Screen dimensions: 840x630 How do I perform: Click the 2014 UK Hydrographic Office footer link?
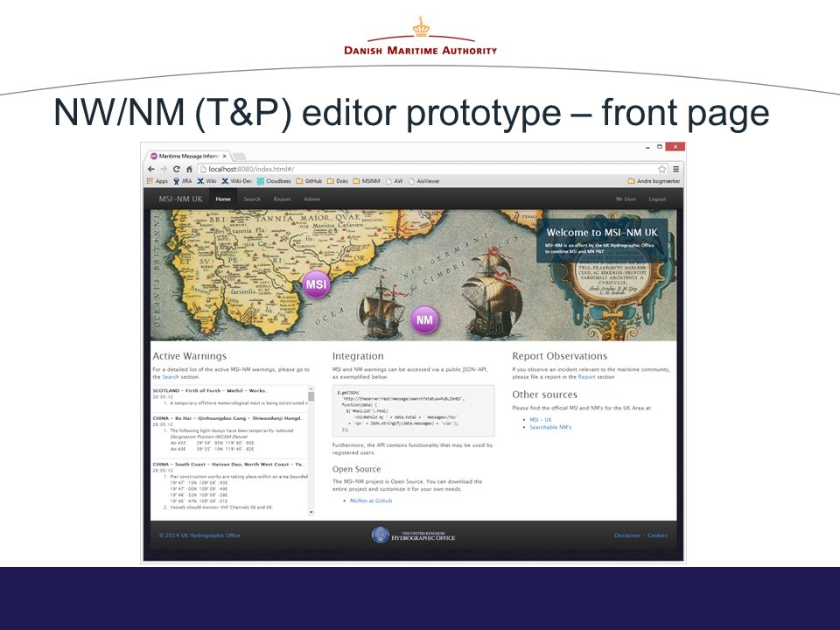[199, 535]
